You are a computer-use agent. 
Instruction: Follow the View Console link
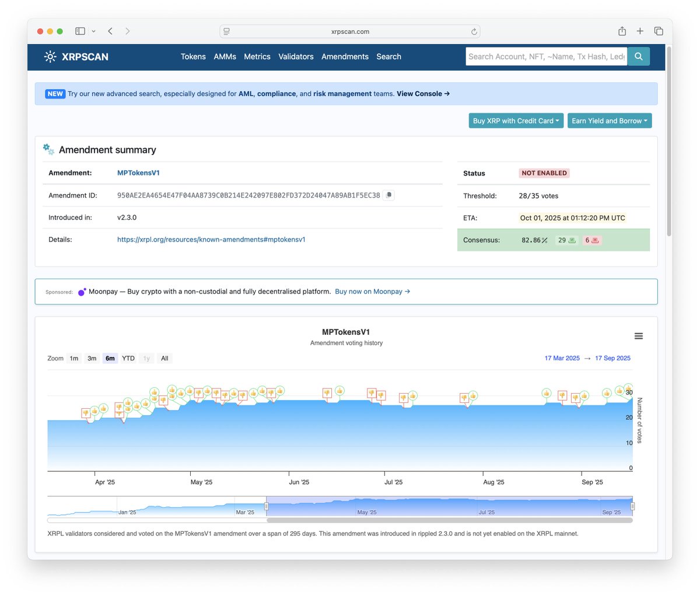pos(423,93)
